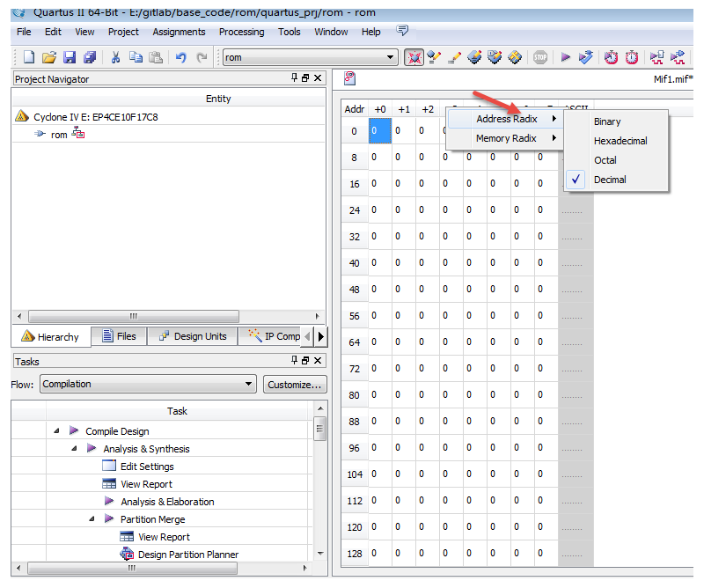Click the Undo arrow icon
Viewport: 704px width, 588px height.
click(181, 57)
